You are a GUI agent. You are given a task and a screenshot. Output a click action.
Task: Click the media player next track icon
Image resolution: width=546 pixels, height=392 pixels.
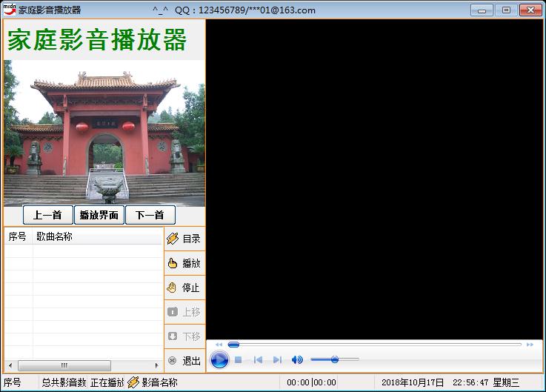tap(278, 359)
